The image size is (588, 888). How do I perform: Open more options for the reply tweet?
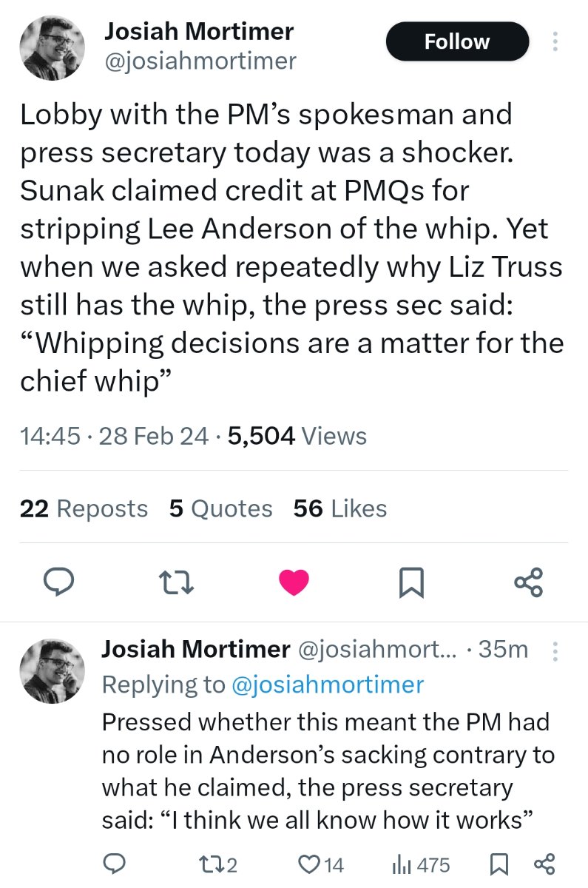(x=555, y=651)
